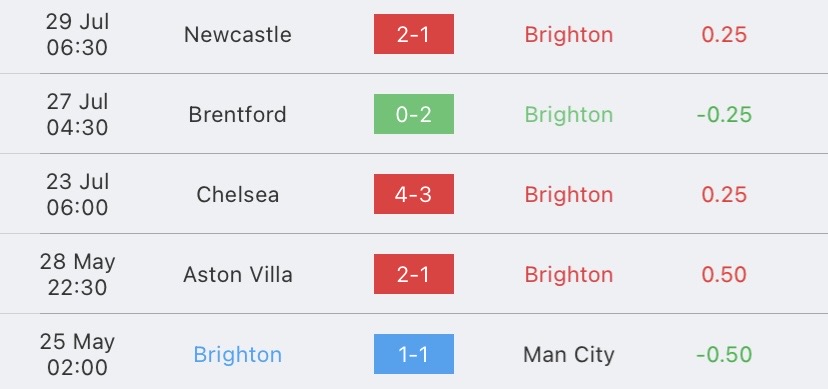Click the green -0.50 handicap value
Viewport: 828px width, 389px height.
pyautogui.click(x=724, y=355)
